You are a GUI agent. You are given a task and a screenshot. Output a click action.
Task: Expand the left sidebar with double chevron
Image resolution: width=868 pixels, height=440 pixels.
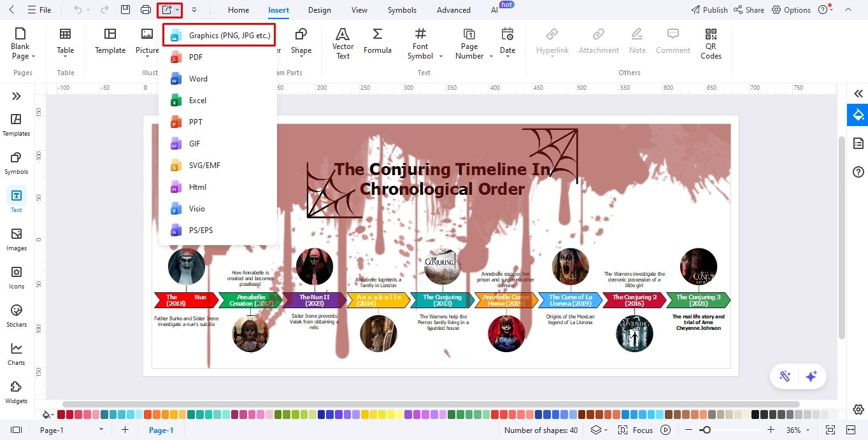tap(17, 96)
